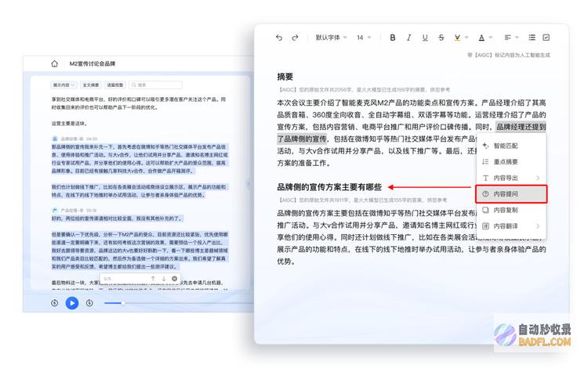Expand the 内容翻译 submenu chevron

point(538,226)
